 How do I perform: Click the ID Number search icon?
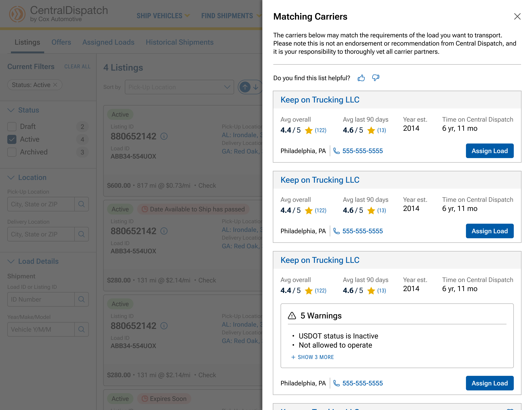click(x=81, y=299)
